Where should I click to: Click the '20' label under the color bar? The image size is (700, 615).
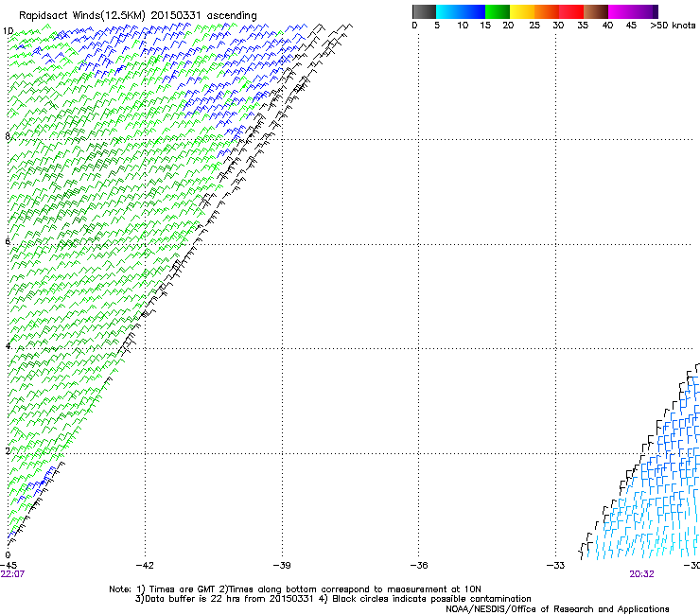pos(508,26)
